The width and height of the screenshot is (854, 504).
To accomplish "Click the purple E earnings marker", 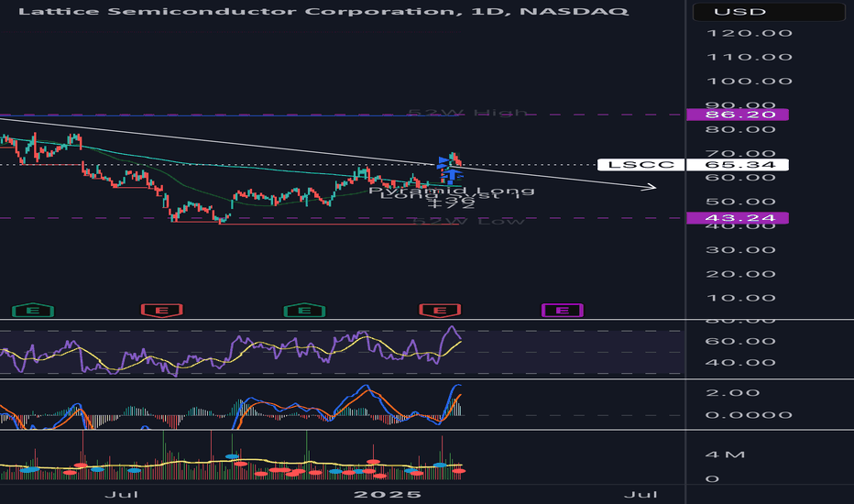I will (x=563, y=311).
